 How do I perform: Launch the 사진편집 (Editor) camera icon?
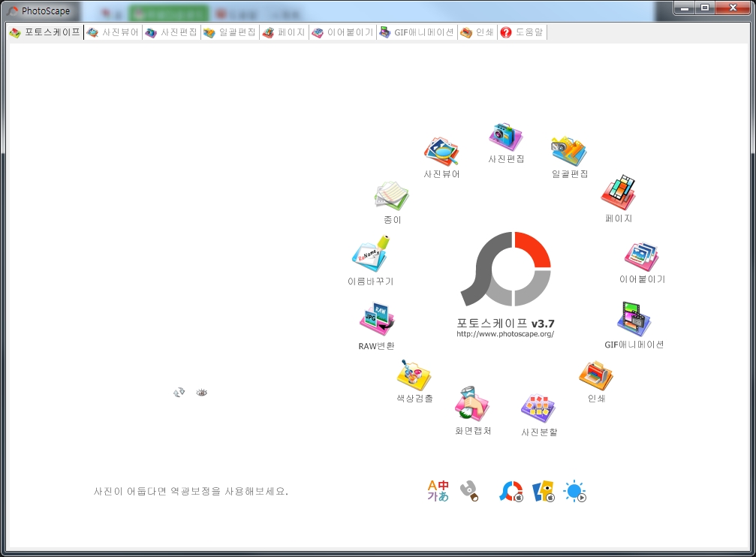click(x=505, y=137)
